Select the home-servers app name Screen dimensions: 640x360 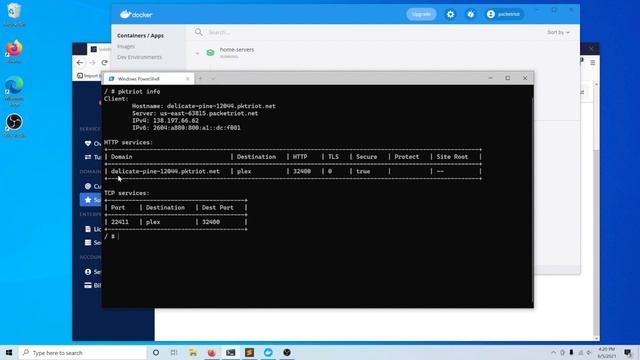237,49
